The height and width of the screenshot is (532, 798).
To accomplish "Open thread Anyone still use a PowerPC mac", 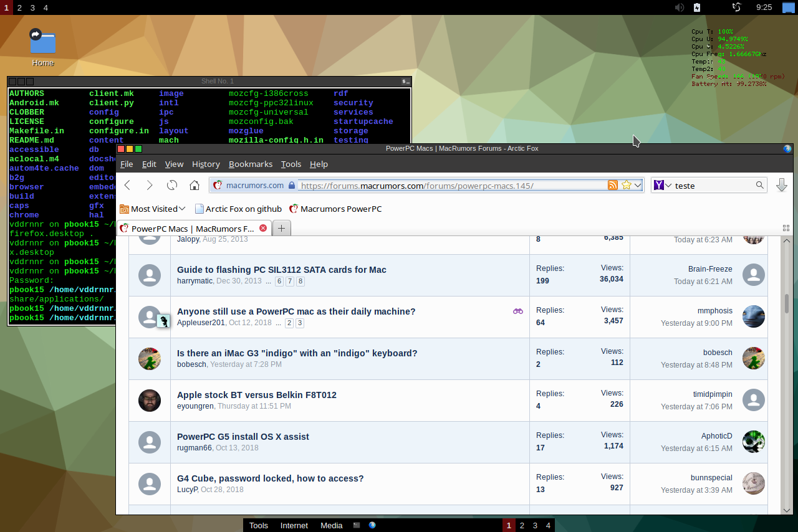I will pyautogui.click(x=296, y=311).
